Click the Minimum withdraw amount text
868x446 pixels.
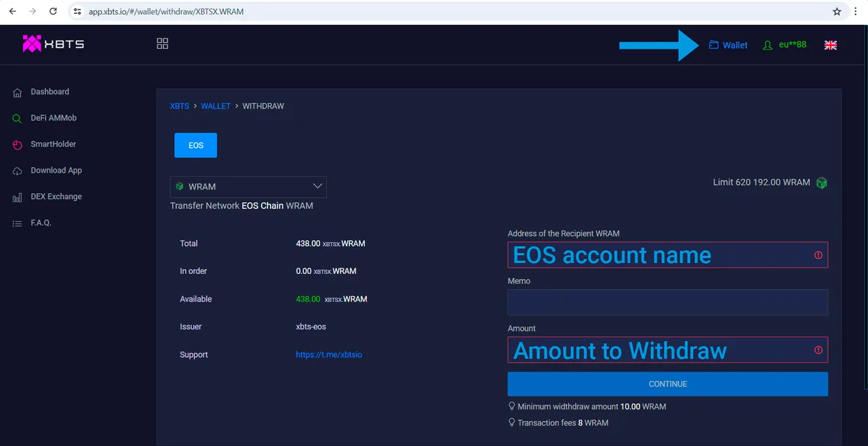pos(591,407)
